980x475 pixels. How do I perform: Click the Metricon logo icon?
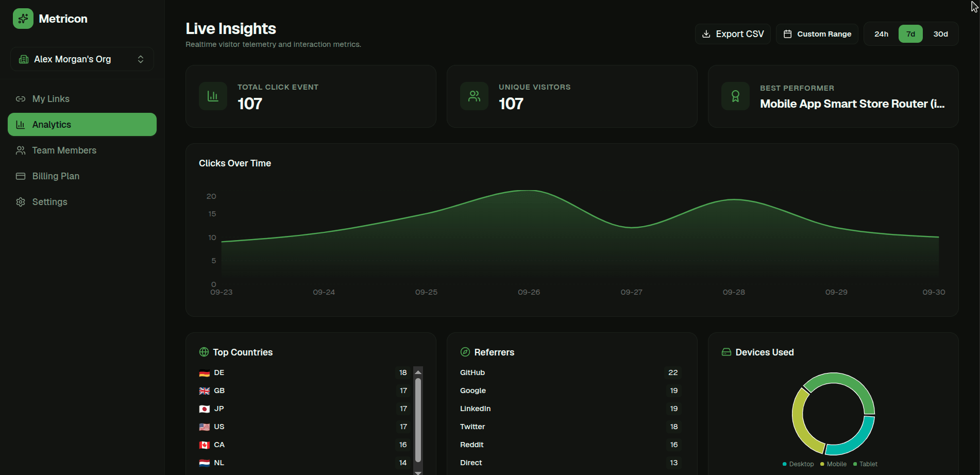click(x=23, y=19)
